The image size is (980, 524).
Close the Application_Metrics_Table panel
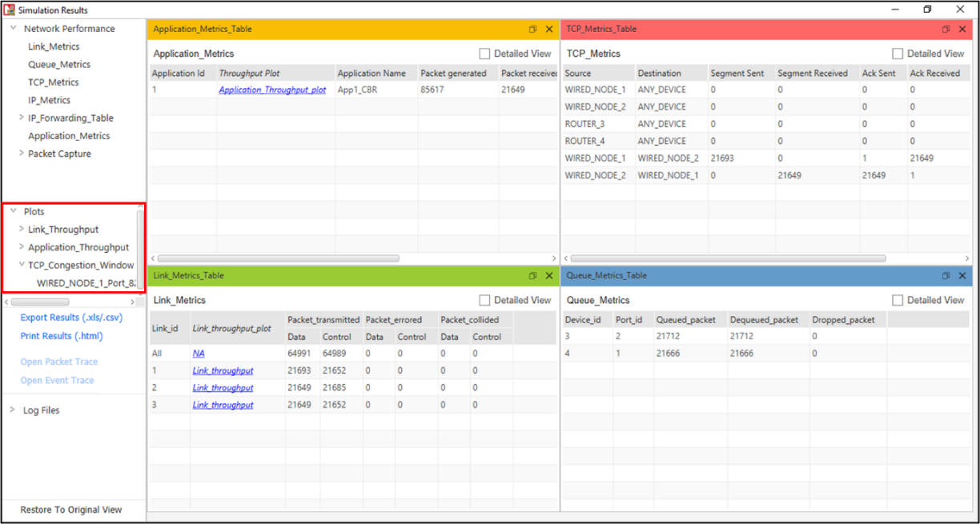pyautogui.click(x=549, y=30)
